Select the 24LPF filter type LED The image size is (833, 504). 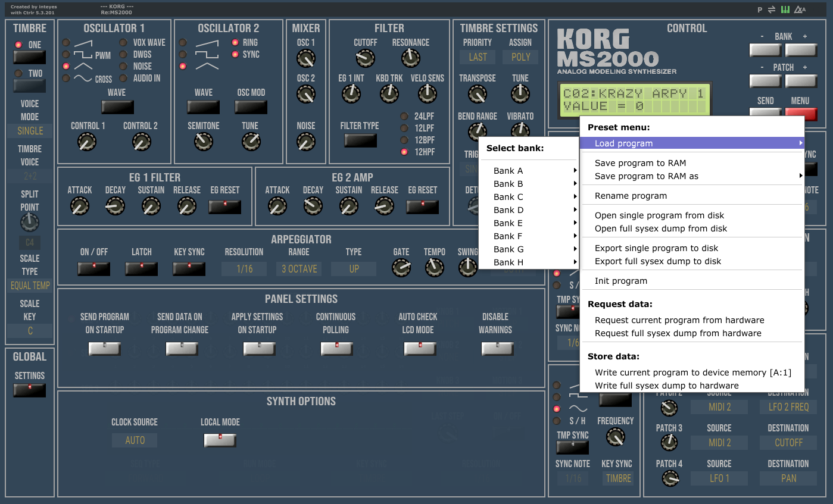404,117
